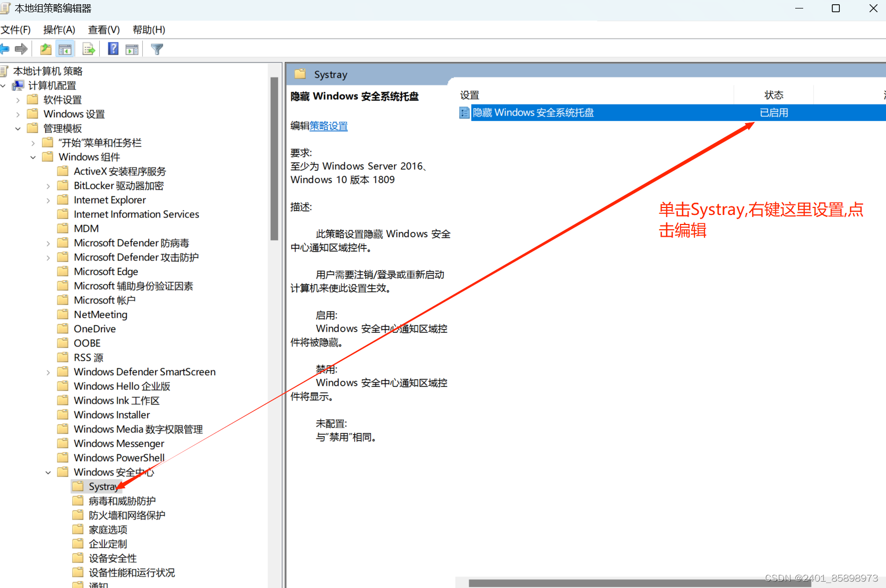
Task: Click the policy setting icon beside 隐藏 Windows 安全系统托盘
Action: click(464, 113)
